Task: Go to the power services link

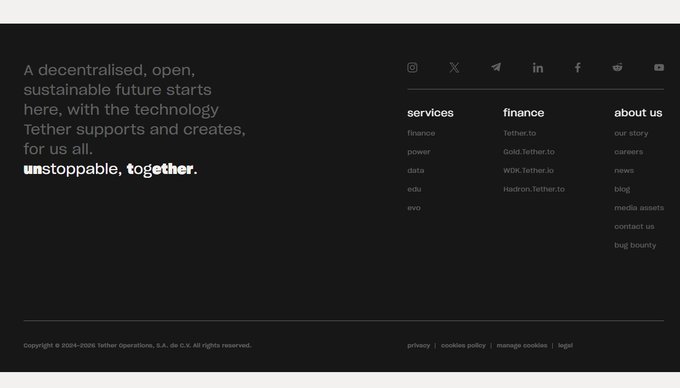Action: tap(418, 152)
